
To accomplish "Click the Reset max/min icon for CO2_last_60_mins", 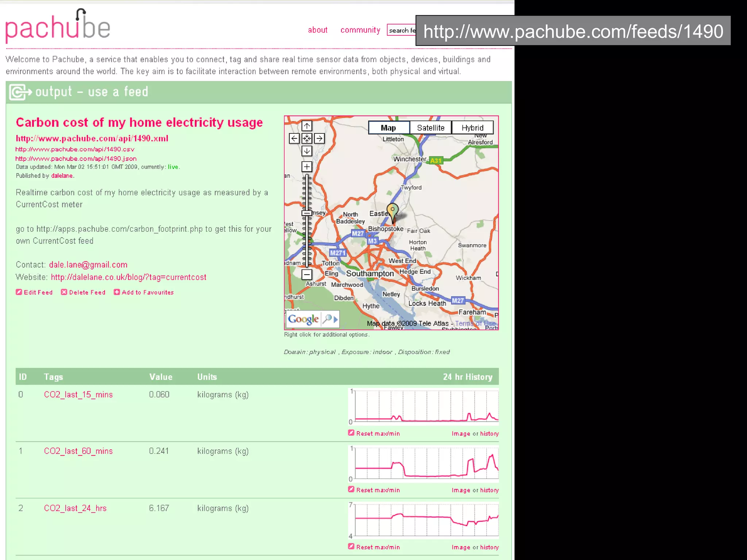I will click(x=351, y=489).
